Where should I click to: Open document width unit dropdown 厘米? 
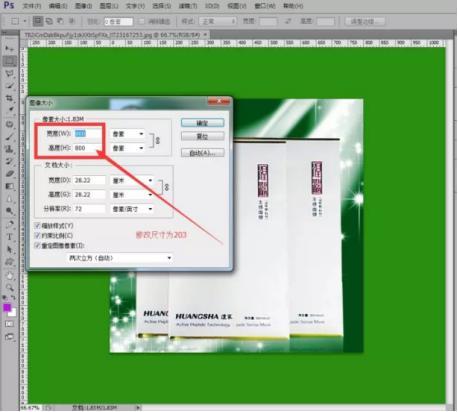coord(132,180)
